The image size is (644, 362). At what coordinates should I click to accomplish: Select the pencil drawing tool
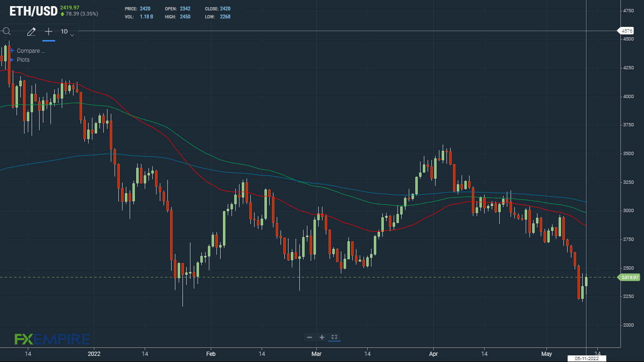(x=31, y=32)
